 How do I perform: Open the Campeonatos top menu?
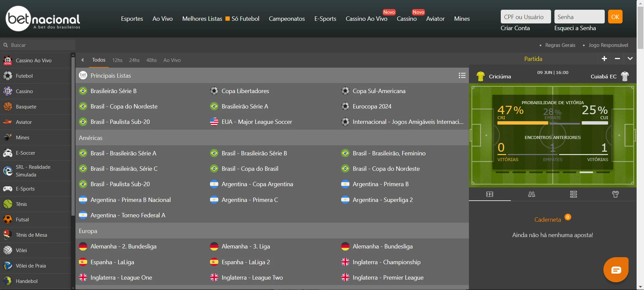pyautogui.click(x=287, y=19)
